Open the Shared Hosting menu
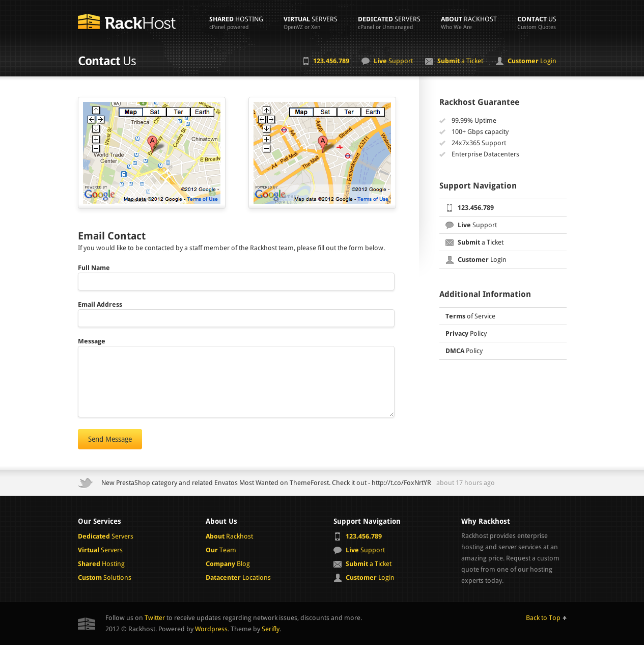This screenshot has width=644, height=645. 236,22
